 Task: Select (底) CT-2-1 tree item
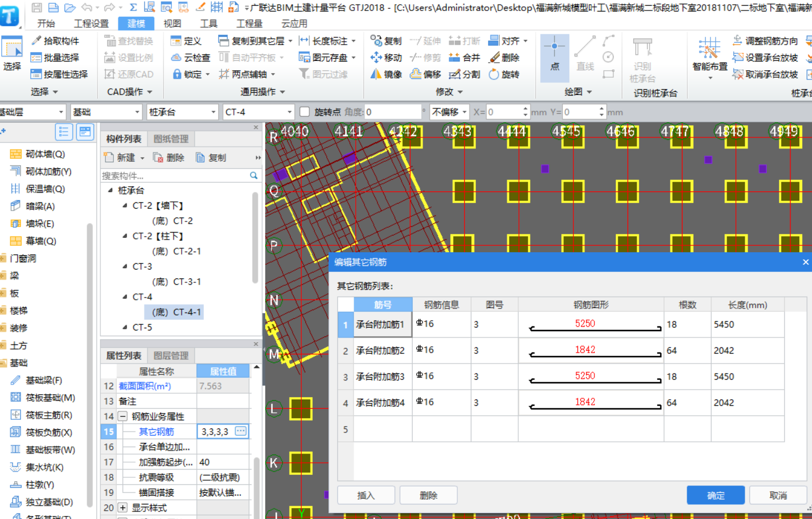(x=176, y=251)
